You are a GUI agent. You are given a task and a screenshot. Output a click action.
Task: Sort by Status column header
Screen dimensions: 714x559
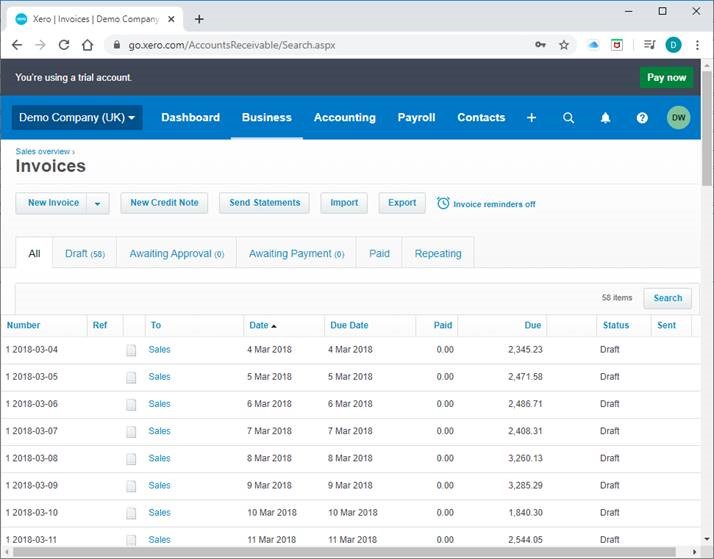click(616, 325)
